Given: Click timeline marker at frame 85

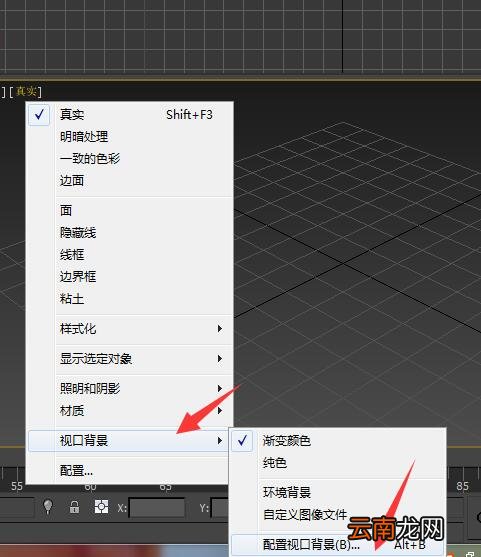Looking at the screenshot, I should tap(462, 486).
